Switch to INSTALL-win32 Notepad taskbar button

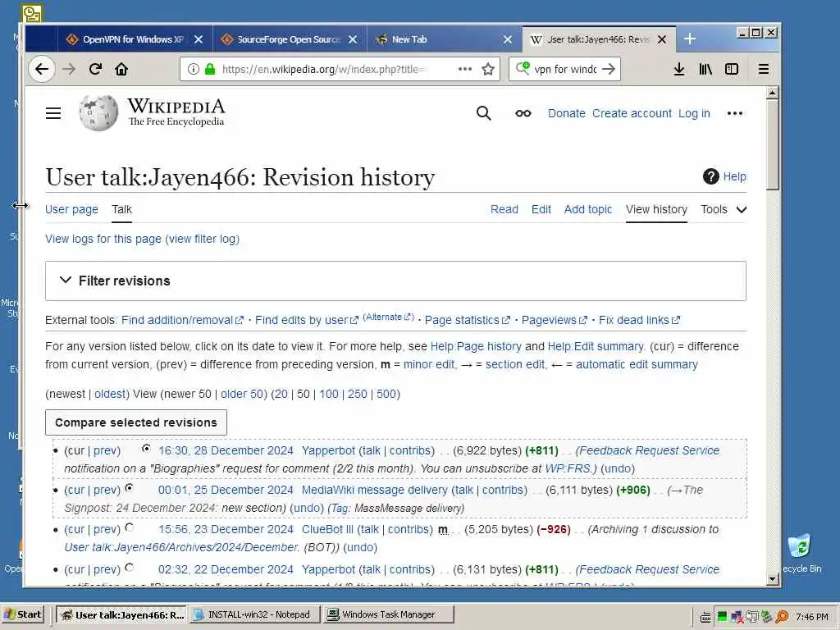point(255,614)
